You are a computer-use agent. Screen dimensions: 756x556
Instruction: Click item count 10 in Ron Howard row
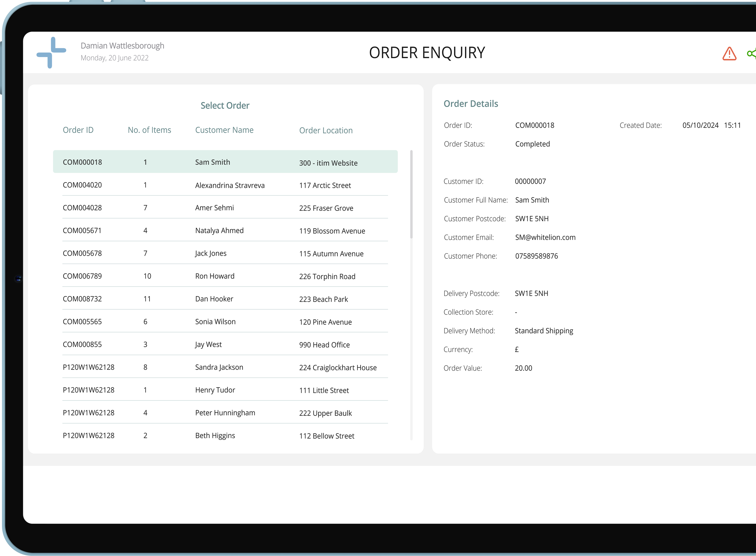[147, 276]
